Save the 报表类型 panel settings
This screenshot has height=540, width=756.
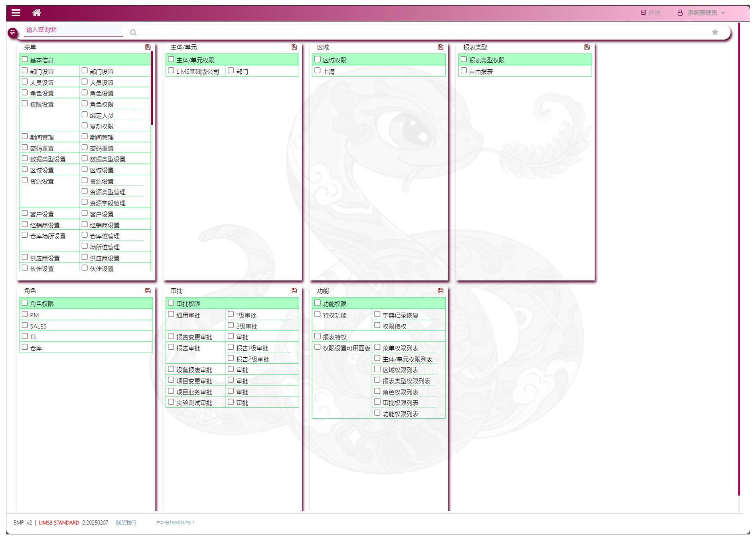coord(586,47)
